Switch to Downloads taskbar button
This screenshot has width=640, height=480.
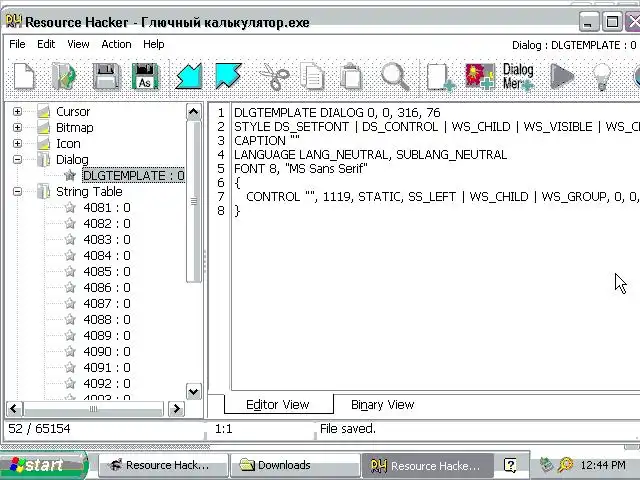click(x=295, y=465)
